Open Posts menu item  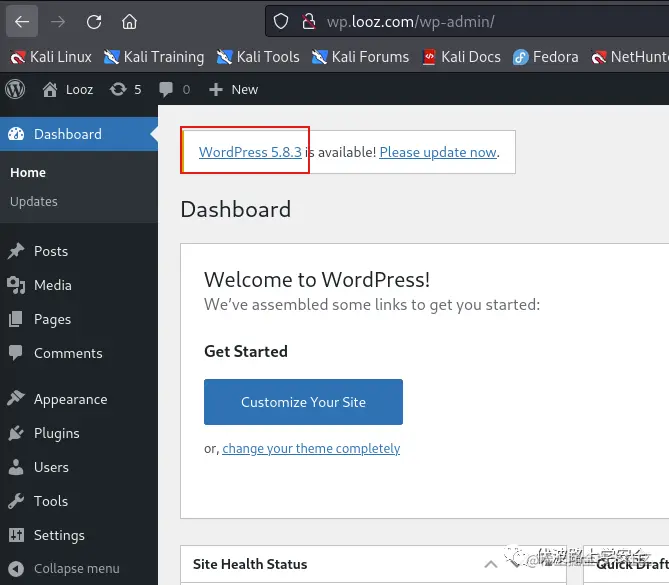click(79, 251)
